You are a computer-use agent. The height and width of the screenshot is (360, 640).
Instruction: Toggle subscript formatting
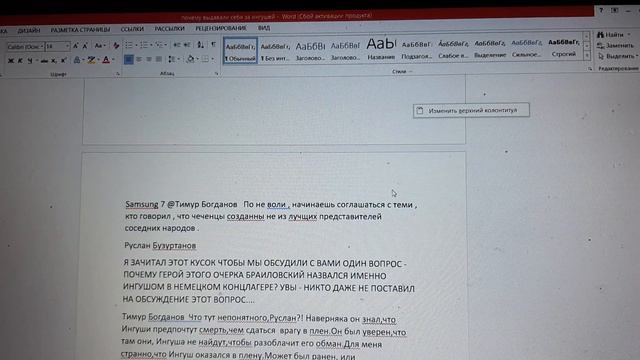(53, 60)
